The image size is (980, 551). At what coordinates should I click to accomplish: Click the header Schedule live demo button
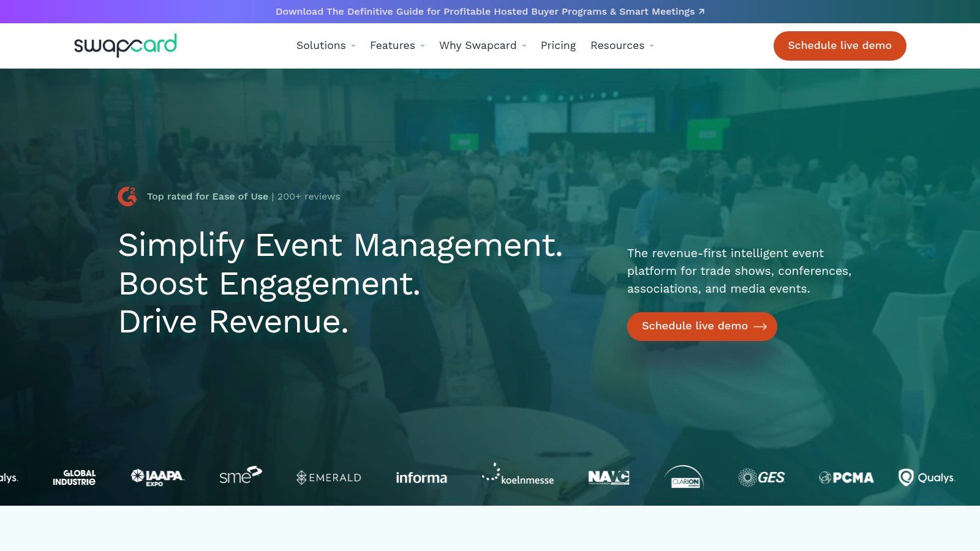click(x=840, y=46)
